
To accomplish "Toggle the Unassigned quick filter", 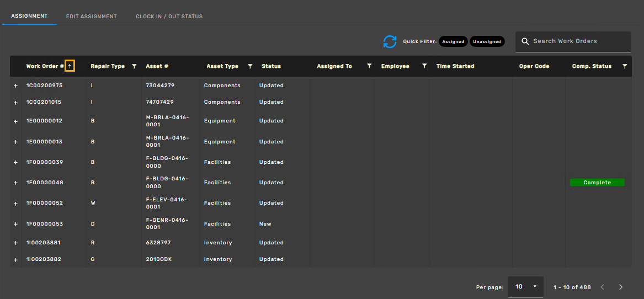I will [487, 41].
